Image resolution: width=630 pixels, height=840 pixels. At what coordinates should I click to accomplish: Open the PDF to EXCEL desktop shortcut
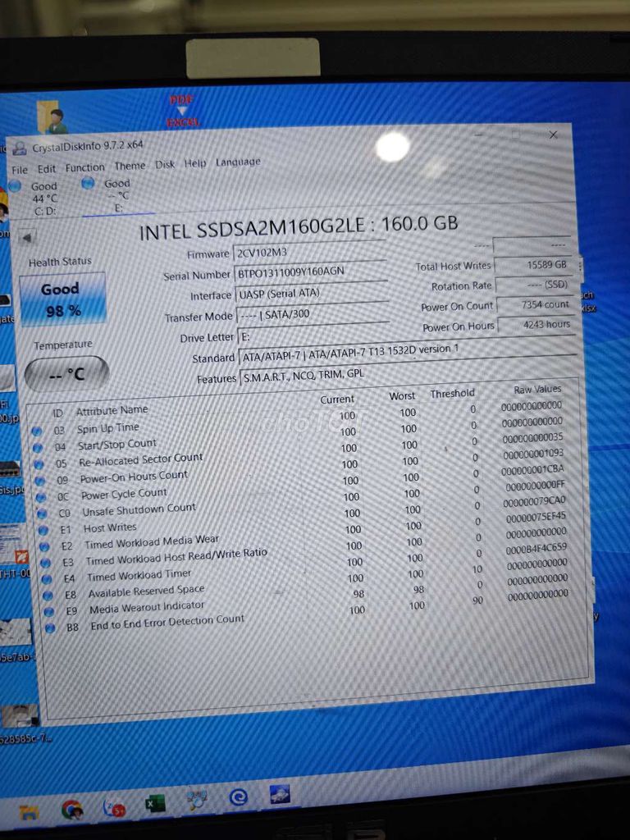pyautogui.click(x=182, y=111)
